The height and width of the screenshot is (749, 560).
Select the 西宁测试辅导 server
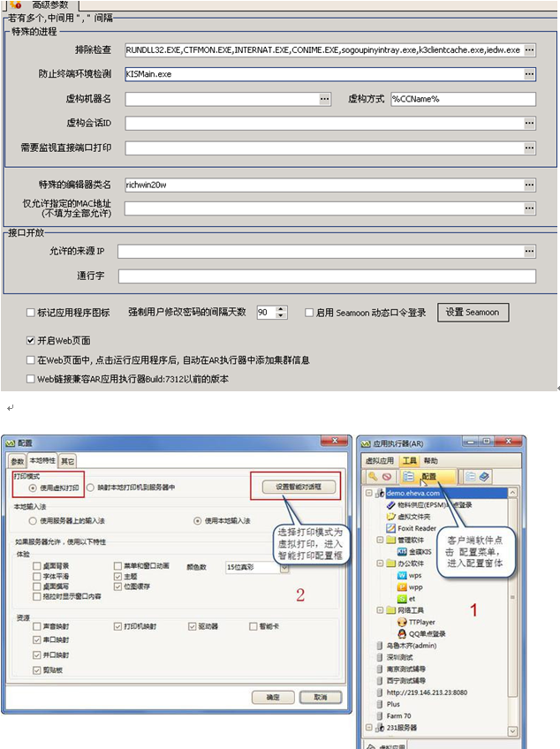tap(401, 681)
